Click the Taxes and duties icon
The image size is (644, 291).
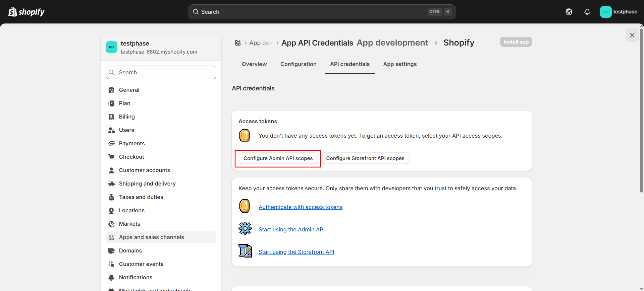(111, 197)
